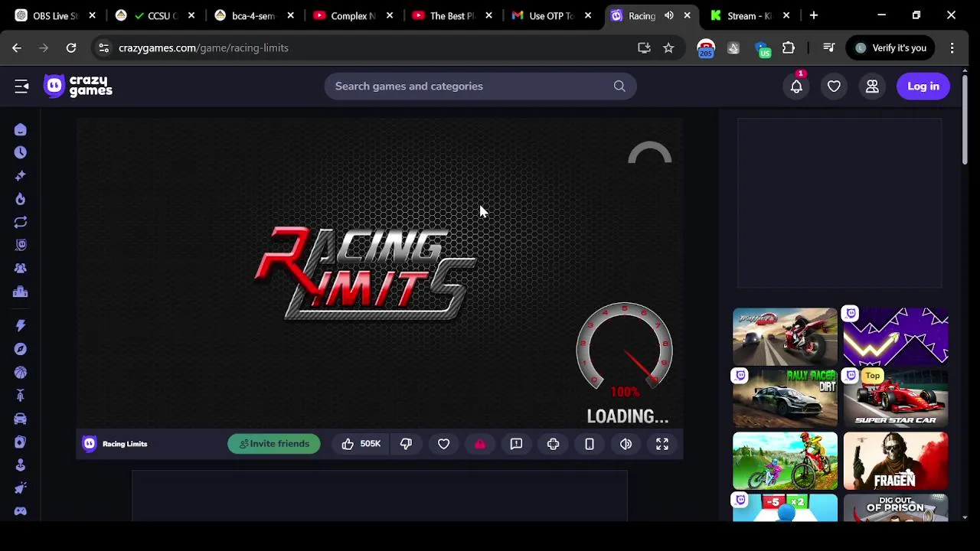Open the Fragen game thumbnail

click(x=896, y=461)
